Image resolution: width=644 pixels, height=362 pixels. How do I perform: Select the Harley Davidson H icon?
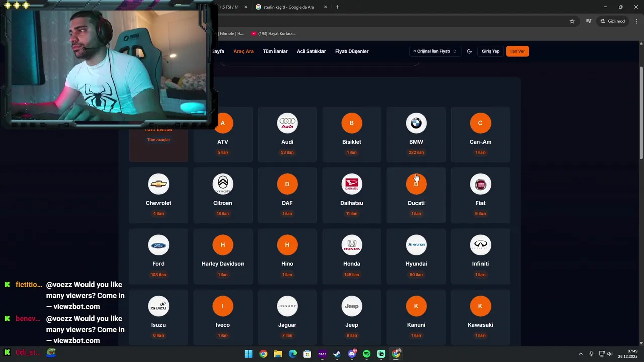223,245
